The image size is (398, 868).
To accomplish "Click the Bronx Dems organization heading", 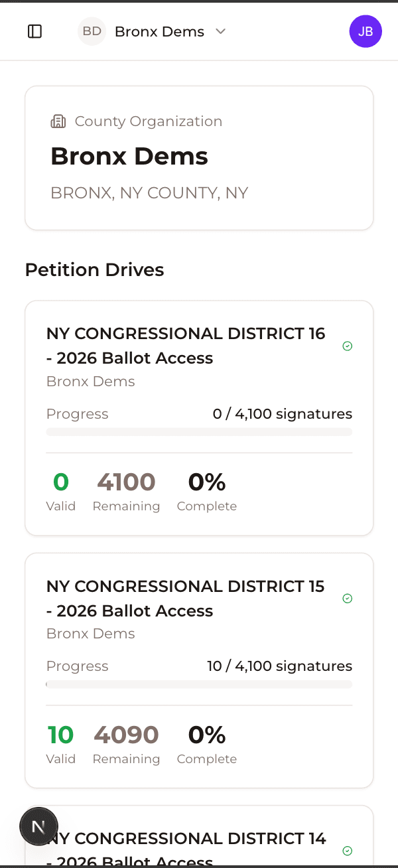I will pos(129,157).
